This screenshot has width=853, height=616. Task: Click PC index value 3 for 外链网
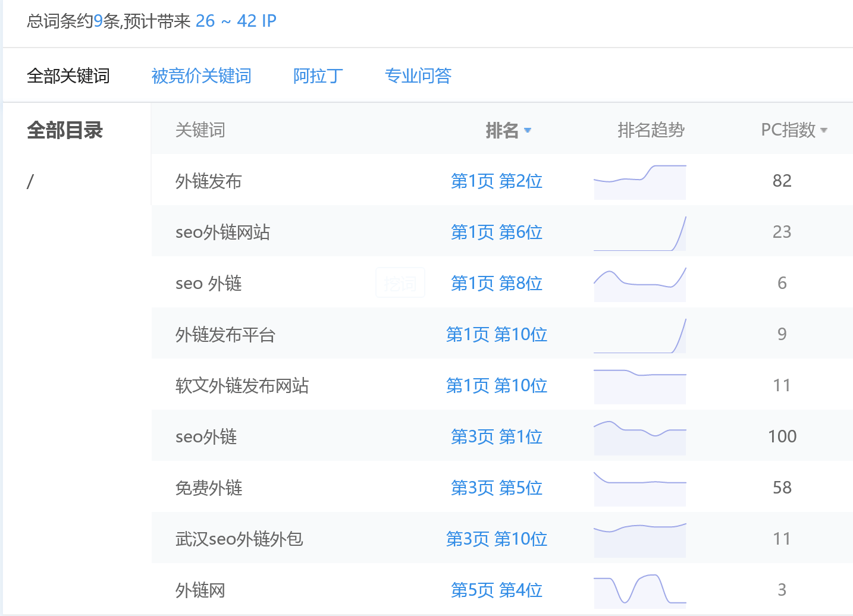782,590
